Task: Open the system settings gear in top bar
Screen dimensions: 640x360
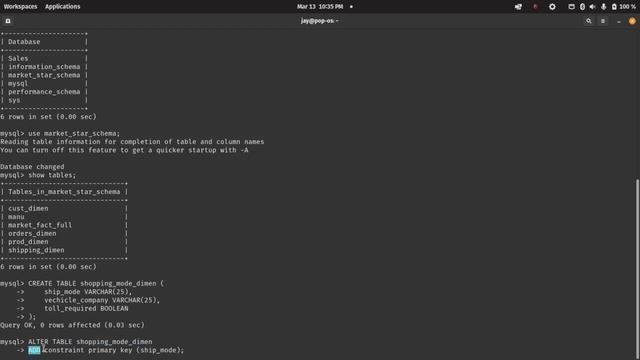Action: [x=552, y=7]
